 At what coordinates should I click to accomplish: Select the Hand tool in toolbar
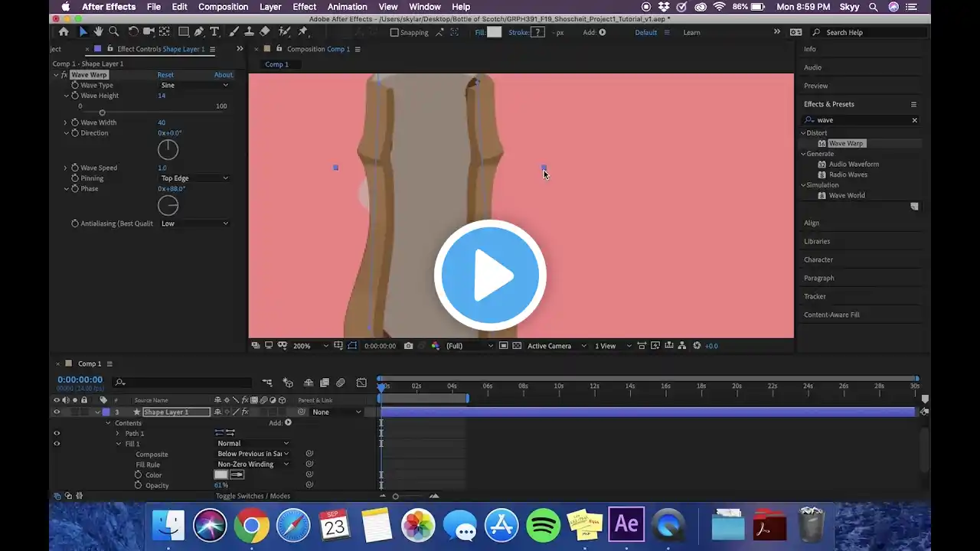tap(98, 32)
